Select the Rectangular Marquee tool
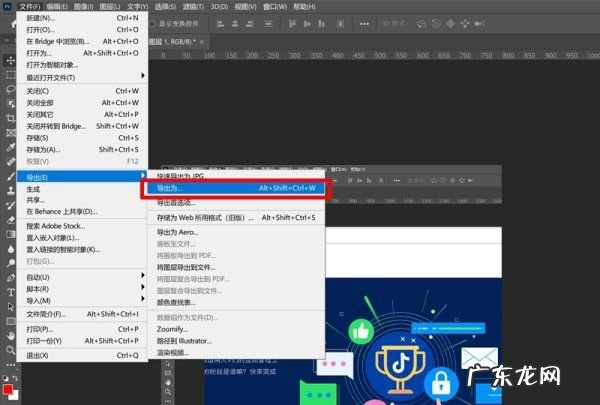The height and width of the screenshot is (405, 600). [x=11, y=75]
